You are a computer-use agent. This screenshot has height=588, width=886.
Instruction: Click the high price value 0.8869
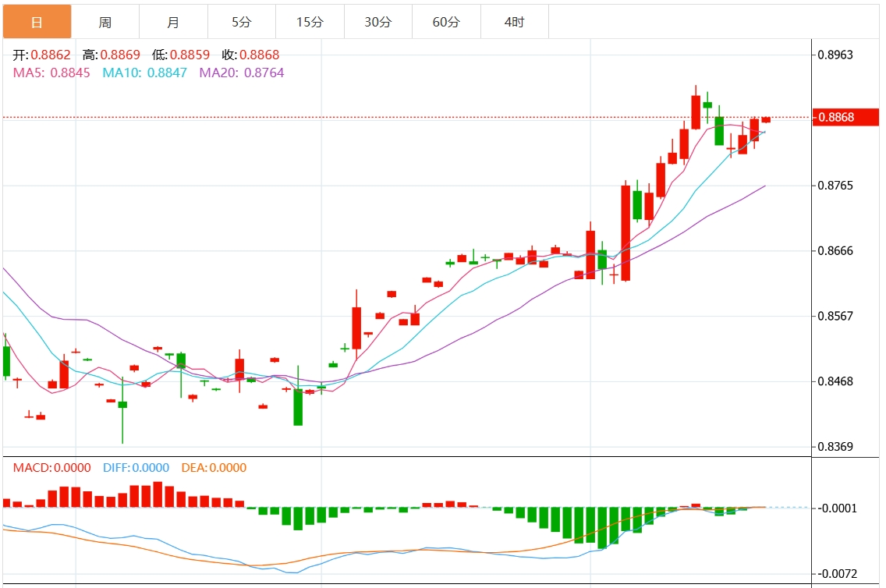(x=120, y=55)
